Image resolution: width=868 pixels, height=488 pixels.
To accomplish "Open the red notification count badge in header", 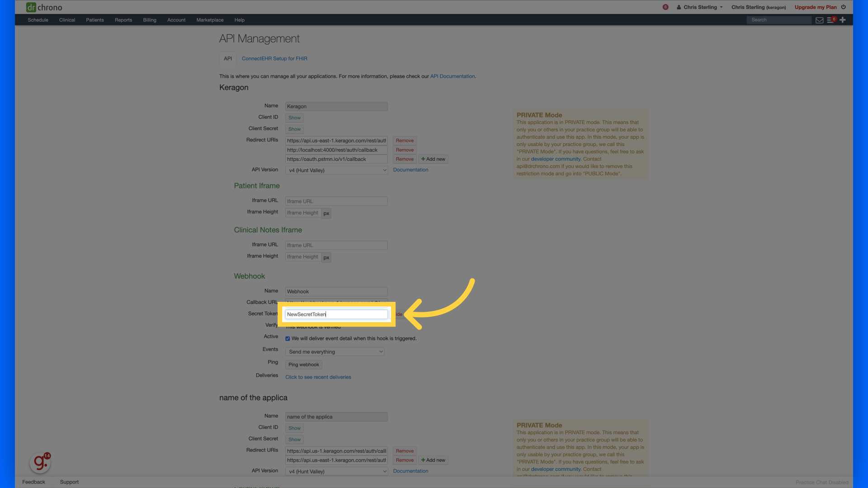I will [x=665, y=7].
